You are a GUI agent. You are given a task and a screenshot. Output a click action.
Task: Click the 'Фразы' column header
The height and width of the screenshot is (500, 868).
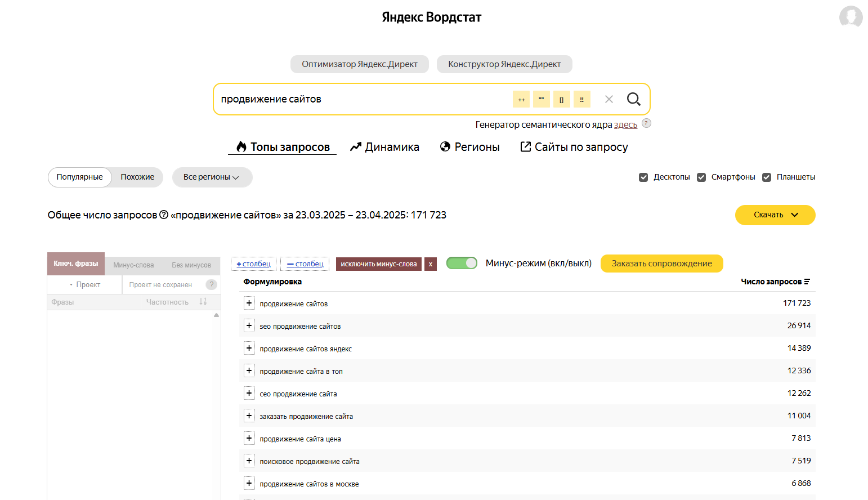pyautogui.click(x=62, y=302)
